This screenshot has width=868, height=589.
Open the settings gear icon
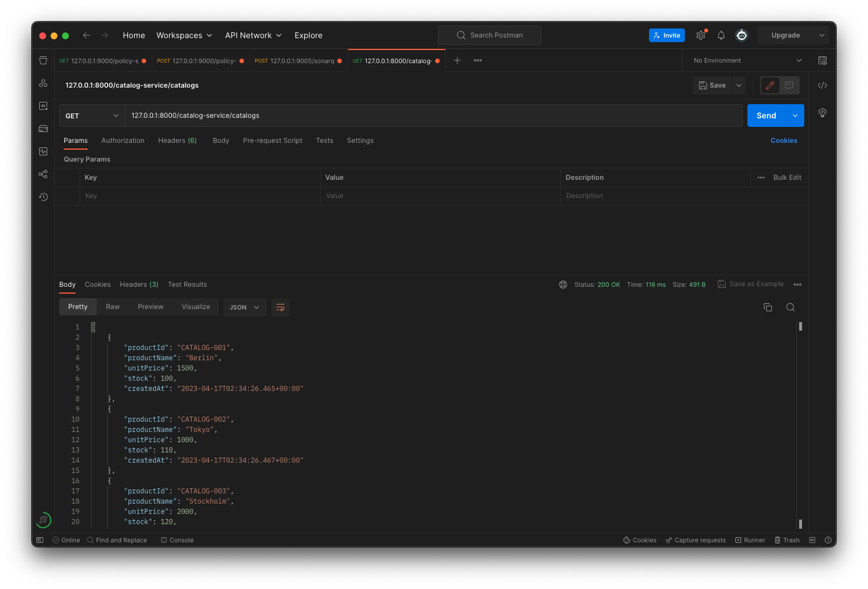pyautogui.click(x=701, y=35)
